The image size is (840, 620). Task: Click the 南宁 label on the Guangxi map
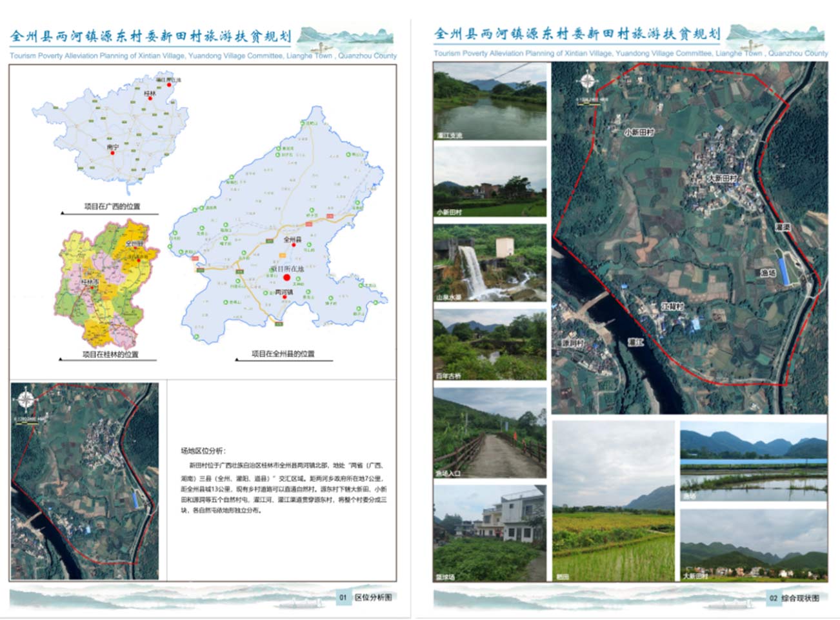[x=113, y=147]
